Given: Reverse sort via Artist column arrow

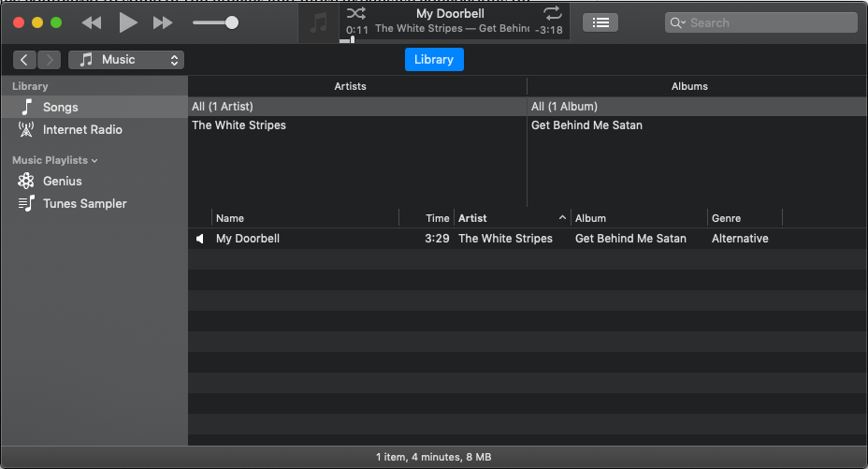Looking at the screenshot, I should (x=562, y=217).
